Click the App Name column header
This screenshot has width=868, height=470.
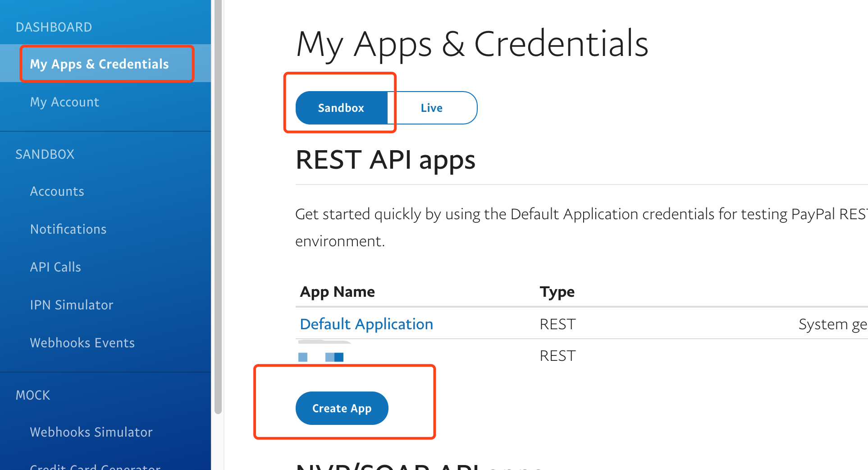click(338, 292)
